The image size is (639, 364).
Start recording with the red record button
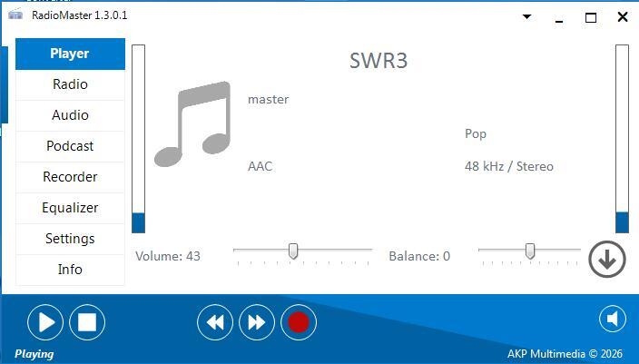pos(299,321)
